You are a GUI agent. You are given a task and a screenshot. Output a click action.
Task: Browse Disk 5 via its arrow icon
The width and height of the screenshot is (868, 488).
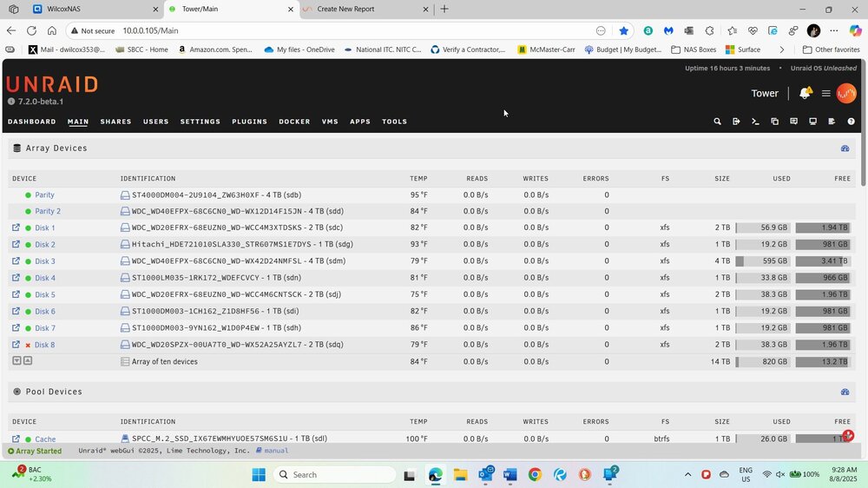16,294
